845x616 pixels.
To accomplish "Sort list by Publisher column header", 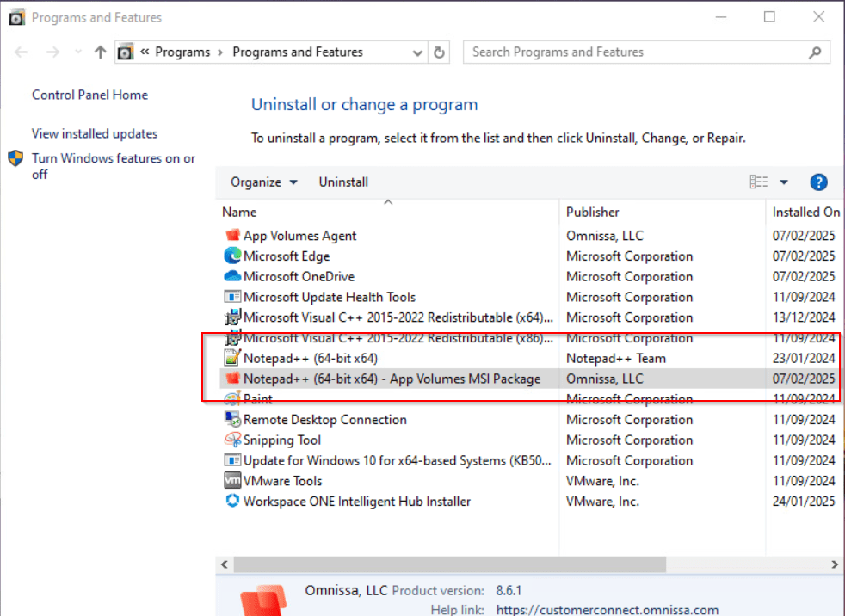I will [593, 212].
